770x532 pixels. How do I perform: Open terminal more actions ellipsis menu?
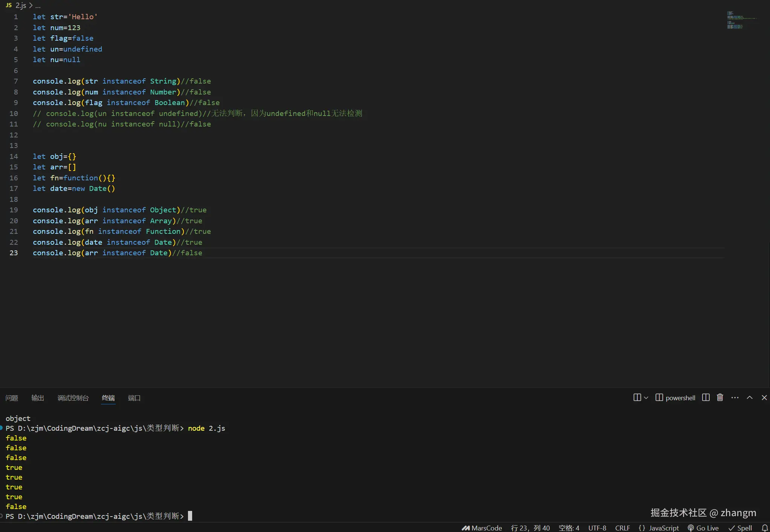tap(735, 398)
